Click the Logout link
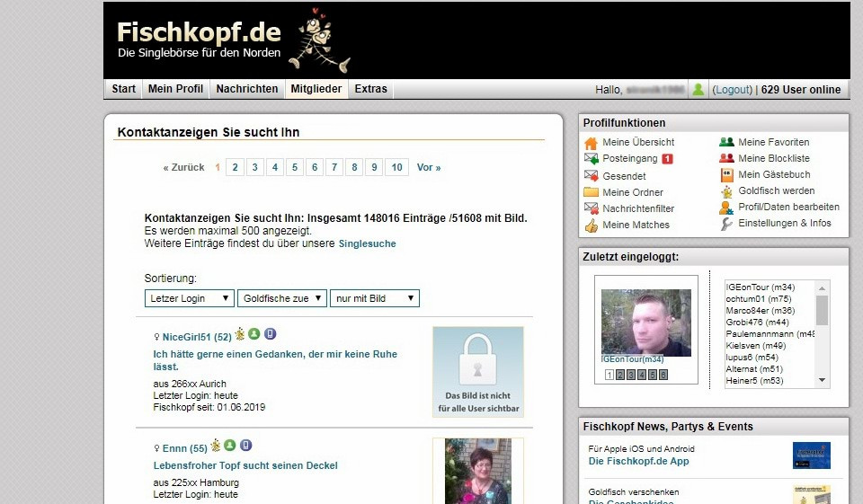Image resolution: width=863 pixels, height=504 pixels. pyautogui.click(x=732, y=90)
